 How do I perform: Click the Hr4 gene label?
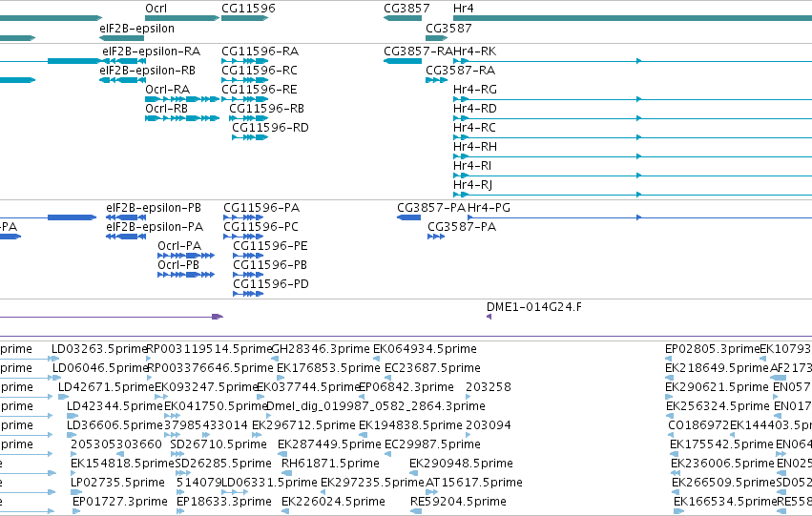pos(463,9)
